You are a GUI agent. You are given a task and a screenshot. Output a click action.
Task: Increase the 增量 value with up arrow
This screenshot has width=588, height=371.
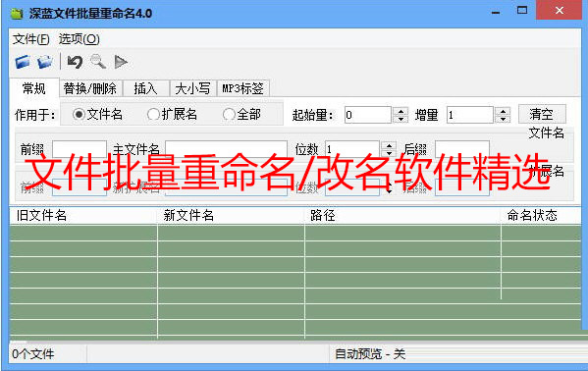[503, 111]
